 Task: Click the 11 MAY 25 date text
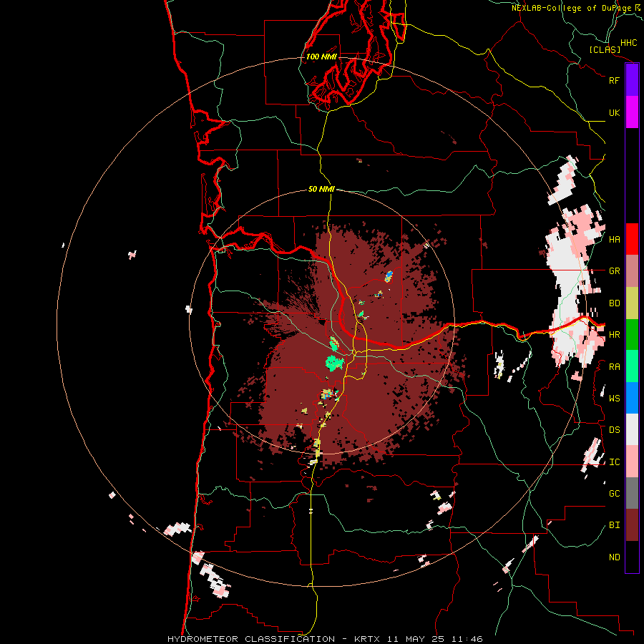coord(415,639)
